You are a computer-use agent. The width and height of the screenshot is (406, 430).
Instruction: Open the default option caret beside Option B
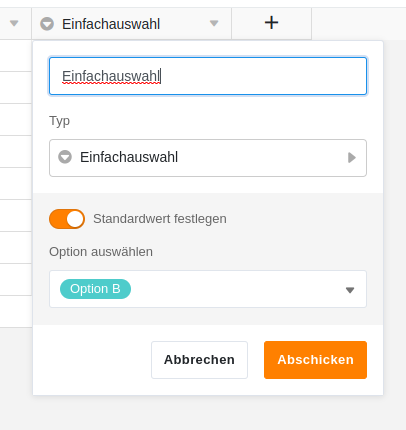pos(350,290)
